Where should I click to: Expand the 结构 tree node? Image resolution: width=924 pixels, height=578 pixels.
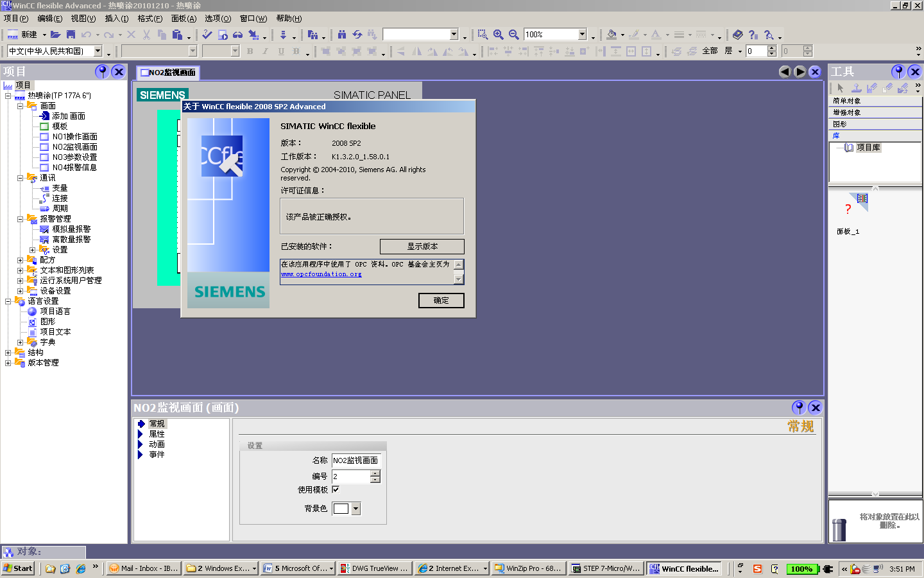tap(8, 353)
